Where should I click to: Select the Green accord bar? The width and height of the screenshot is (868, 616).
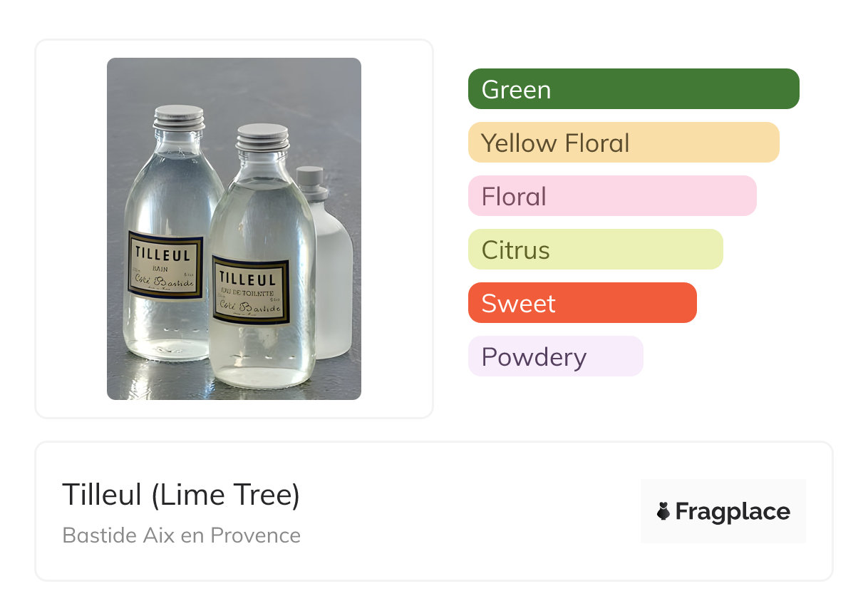[633, 89]
